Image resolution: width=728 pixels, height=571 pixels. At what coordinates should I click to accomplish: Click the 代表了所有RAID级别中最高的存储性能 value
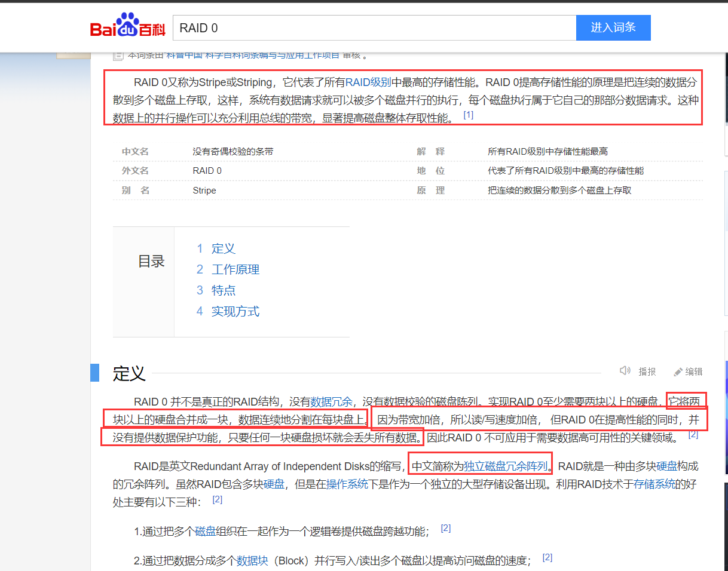tap(565, 171)
